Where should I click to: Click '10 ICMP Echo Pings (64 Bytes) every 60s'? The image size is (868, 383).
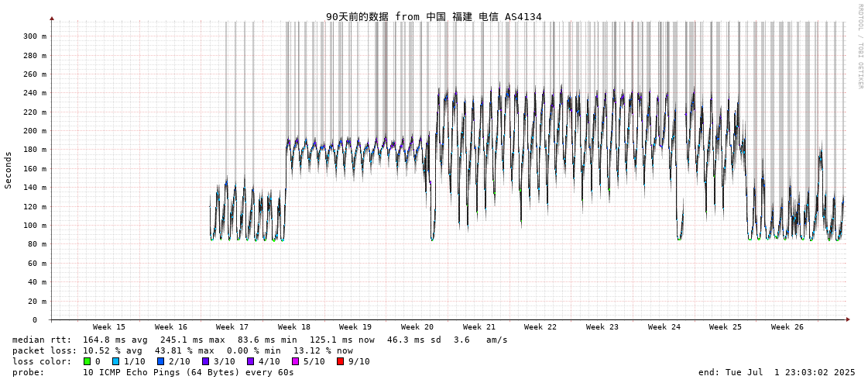click(188, 372)
